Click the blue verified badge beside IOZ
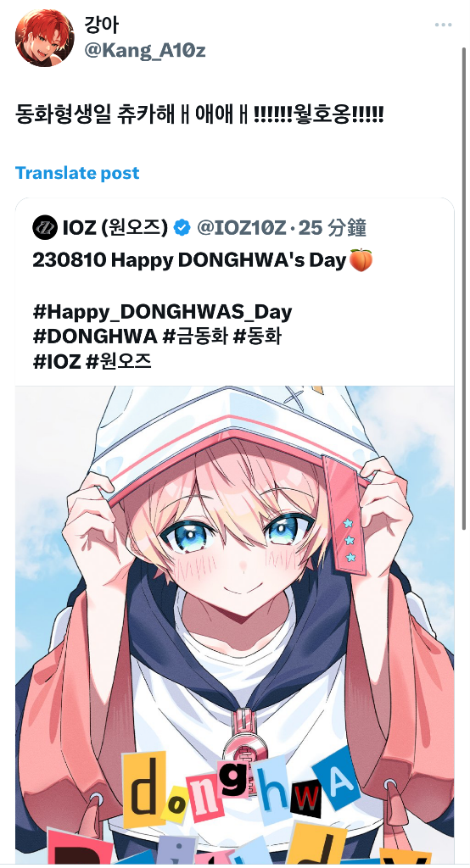The image size is (470, 868). (182, 227)
